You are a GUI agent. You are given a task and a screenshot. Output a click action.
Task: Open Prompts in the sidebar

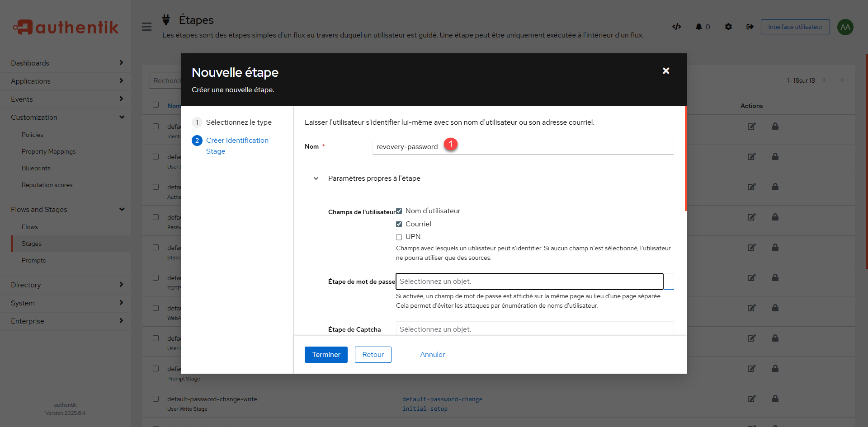pyautogui.click(x=33, y=260)
